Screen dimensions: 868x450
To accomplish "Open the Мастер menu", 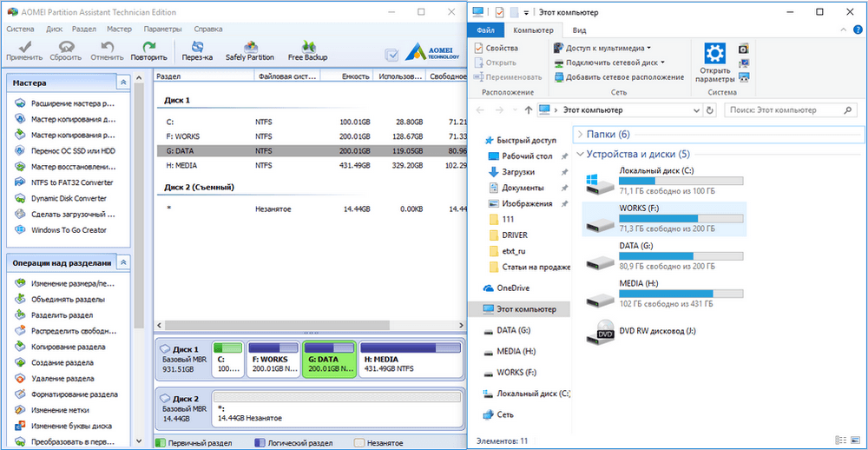I will (x=119, y=29).
